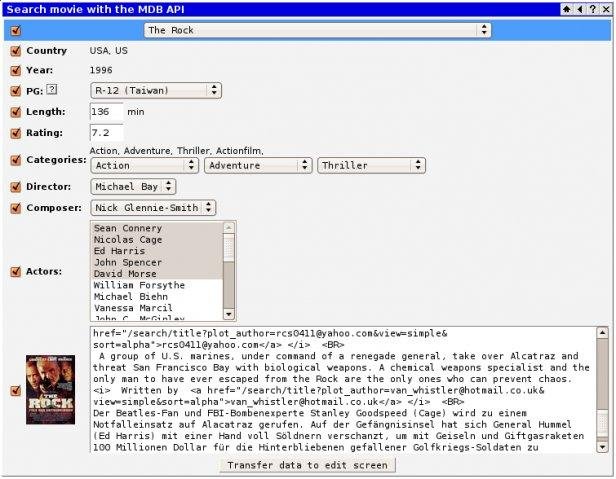Toggle the poster and plot checkbox
The height and width of the screenshot is (479, 616).
[16, 391]
